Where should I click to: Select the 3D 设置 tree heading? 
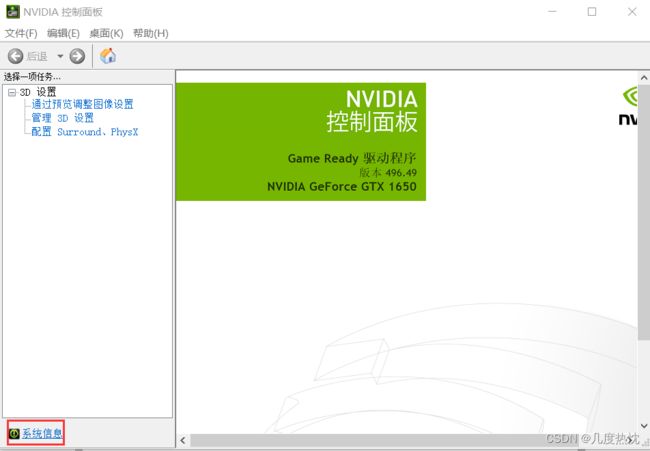[x=38, y=92]
